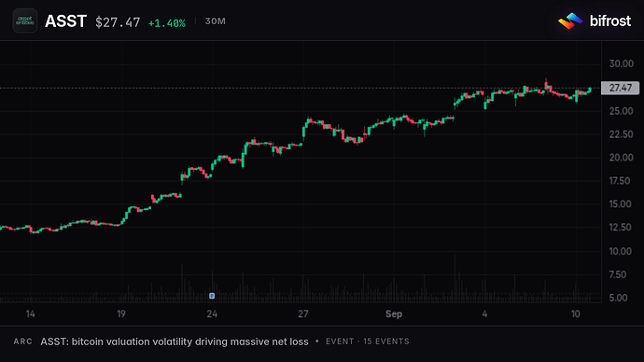Select the 30M interval label
The width and height of the screenshot is (644, 362).
click(x=216, y=21)
